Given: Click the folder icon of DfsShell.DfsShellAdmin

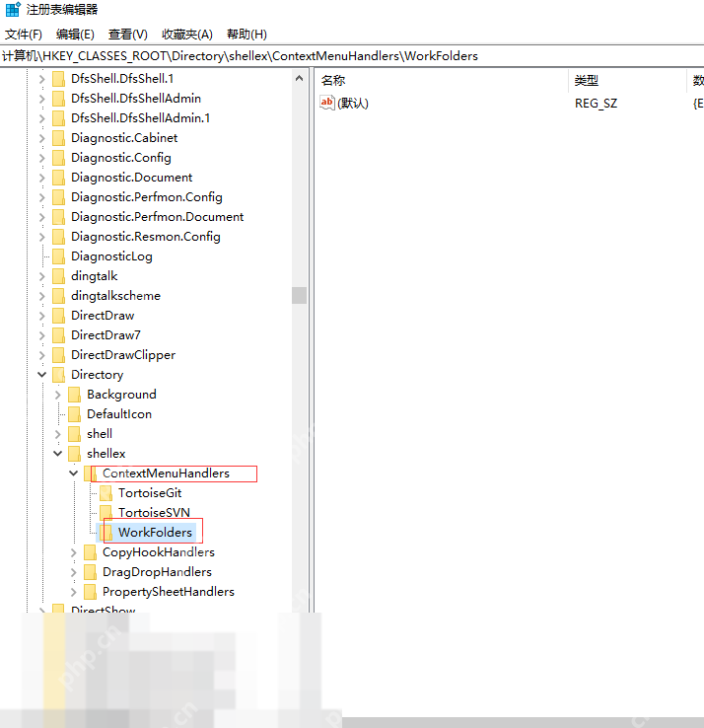Looking at the screenshot, I should coord(59,99).
